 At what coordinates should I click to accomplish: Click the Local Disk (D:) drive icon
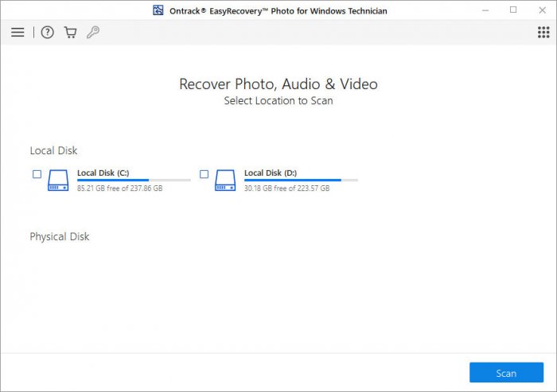(x=225, y=180)
